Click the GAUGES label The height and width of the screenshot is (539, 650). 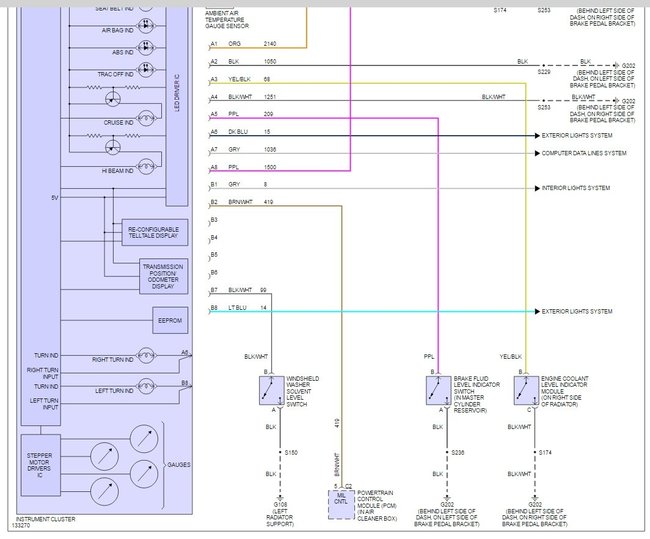[179, 465]
